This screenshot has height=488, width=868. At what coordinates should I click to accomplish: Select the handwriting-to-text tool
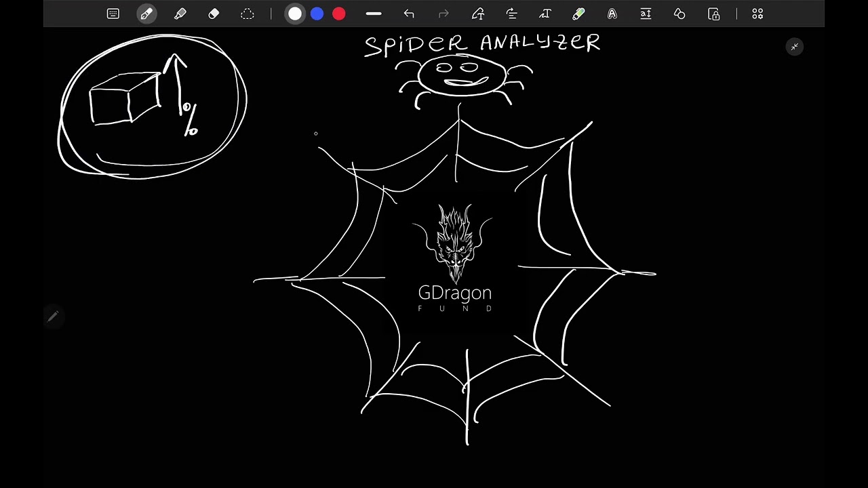[545, 14]
